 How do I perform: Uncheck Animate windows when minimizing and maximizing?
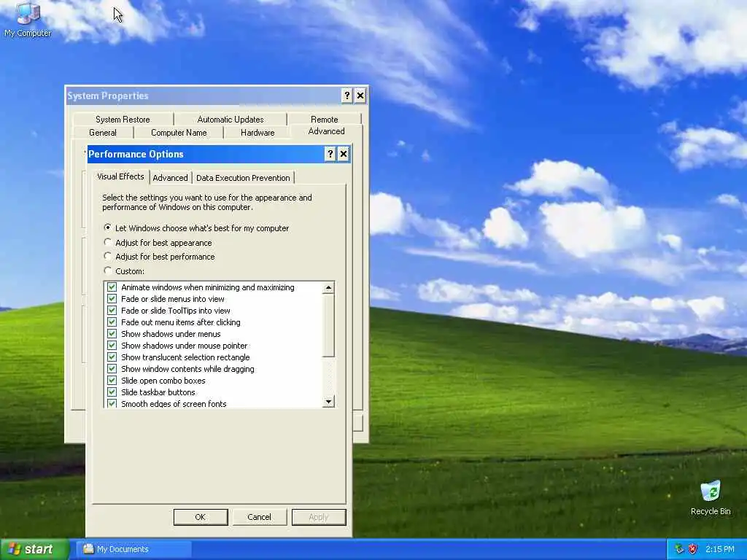[112, 287]
